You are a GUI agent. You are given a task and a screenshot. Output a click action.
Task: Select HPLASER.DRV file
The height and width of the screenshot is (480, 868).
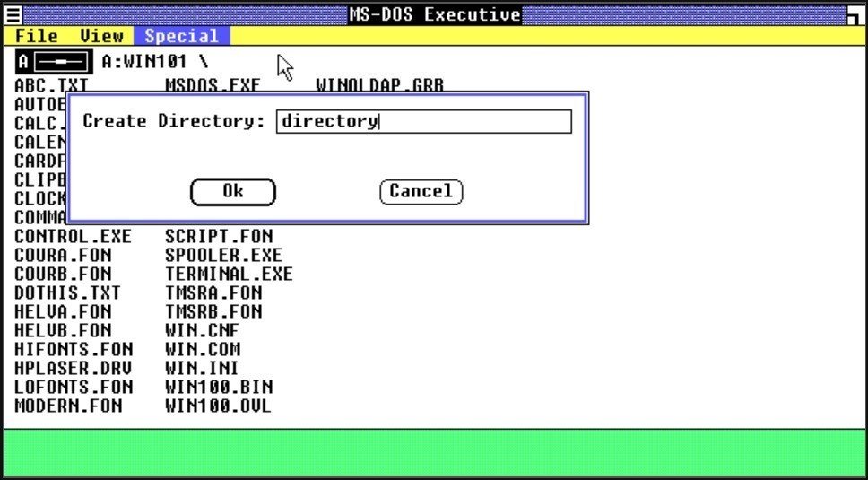coord(74,368)
